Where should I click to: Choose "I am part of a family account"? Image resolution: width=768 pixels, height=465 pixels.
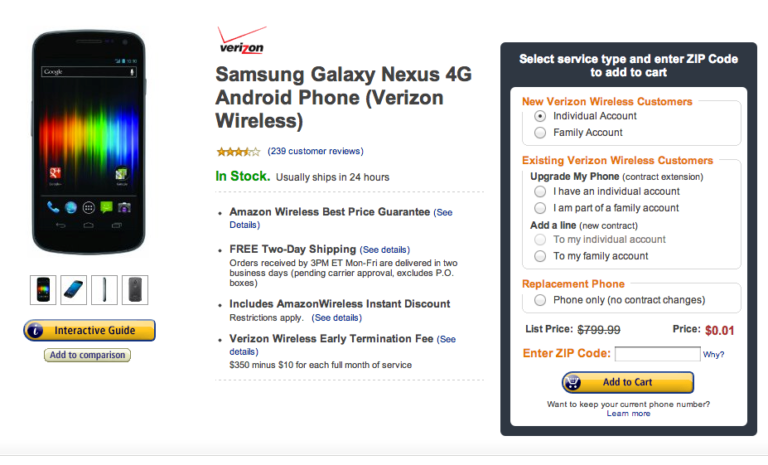pyautogui.click(x=541, y=208)
